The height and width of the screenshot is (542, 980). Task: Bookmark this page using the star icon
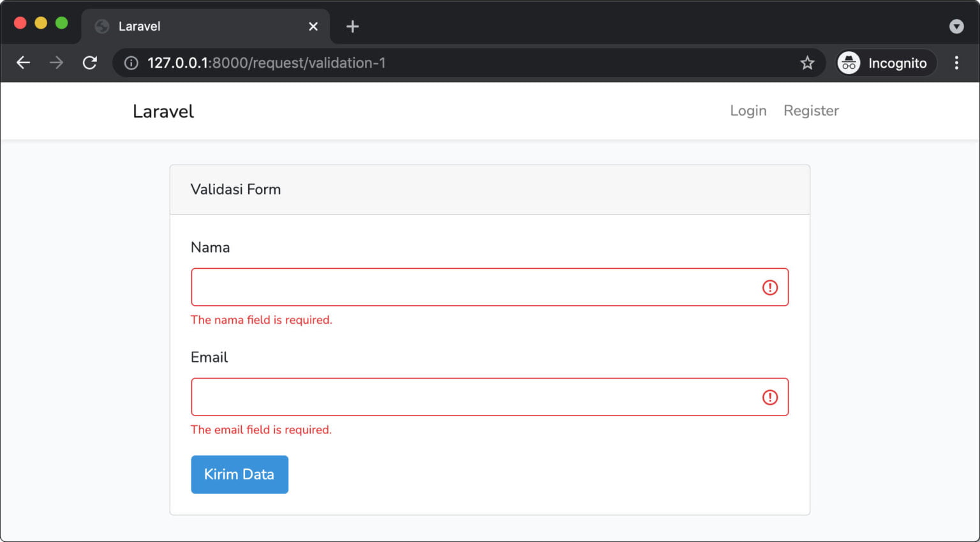pos(807,63)
